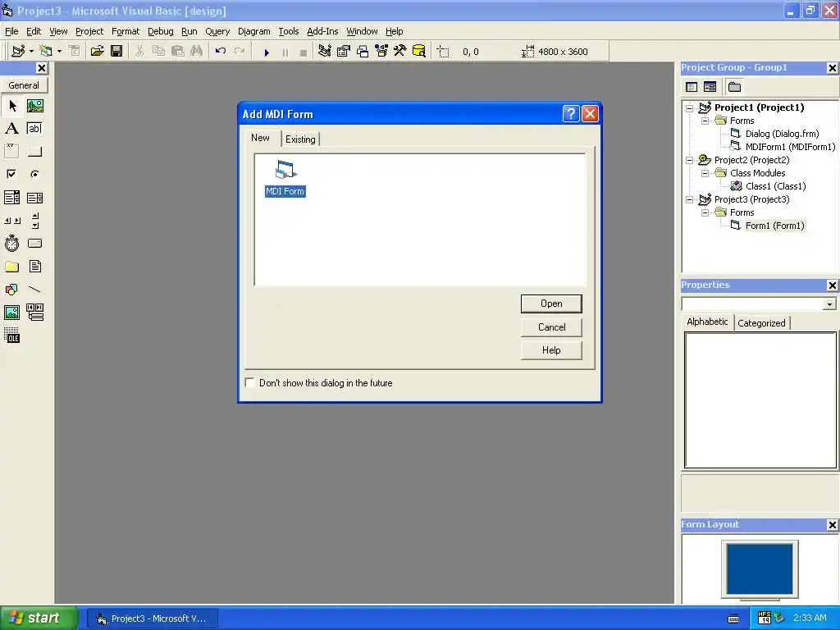Select the Line tool
Screen dimensions: 840x630
point(34,290)
